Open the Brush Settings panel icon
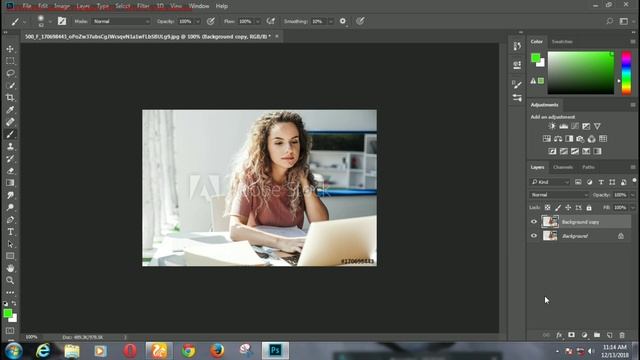640x360 pixels. [x=517, y=84]
